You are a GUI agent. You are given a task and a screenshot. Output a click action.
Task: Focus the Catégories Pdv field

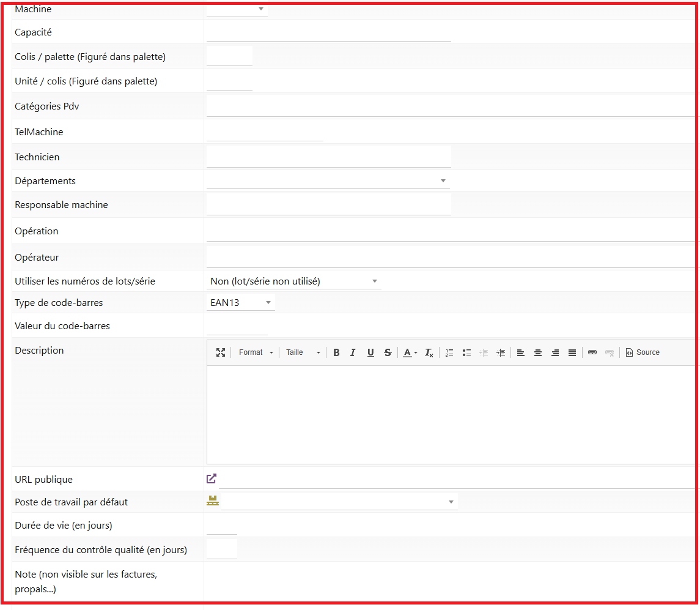pyautogui.click(x=451, y=106)
